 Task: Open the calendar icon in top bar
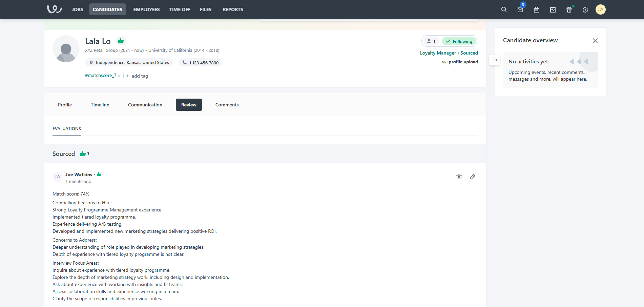(537, 10)
